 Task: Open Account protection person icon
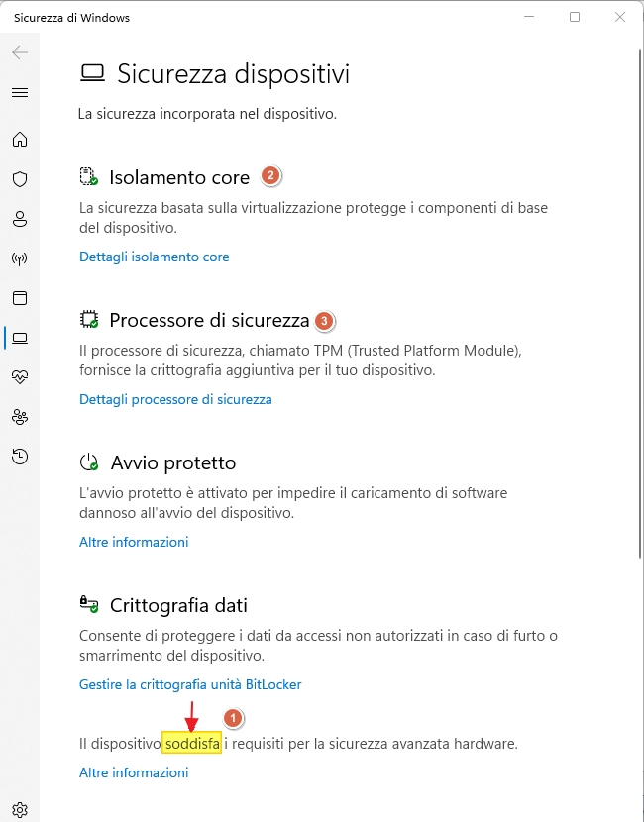coord(20,219)
